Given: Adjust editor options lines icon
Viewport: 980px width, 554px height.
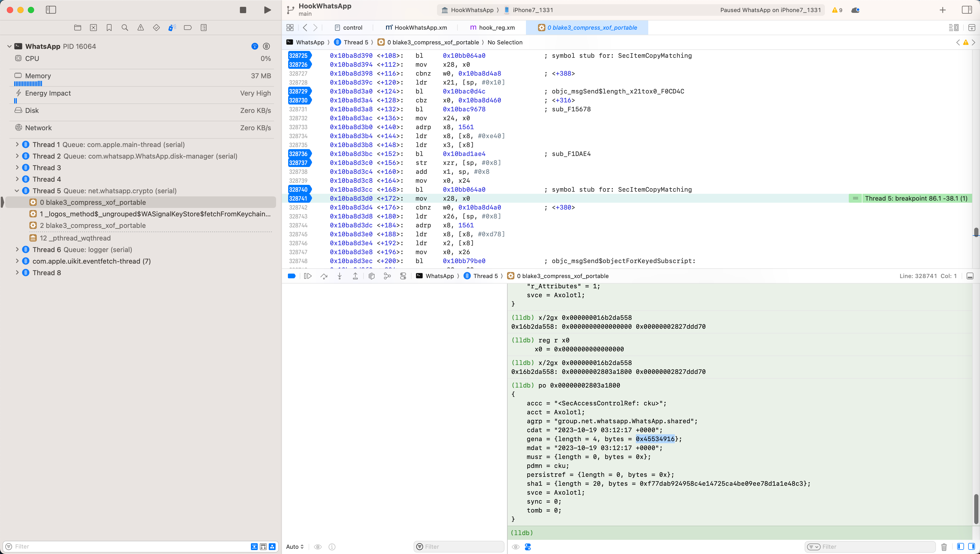Looking at the screenshot, I should 953,27.
